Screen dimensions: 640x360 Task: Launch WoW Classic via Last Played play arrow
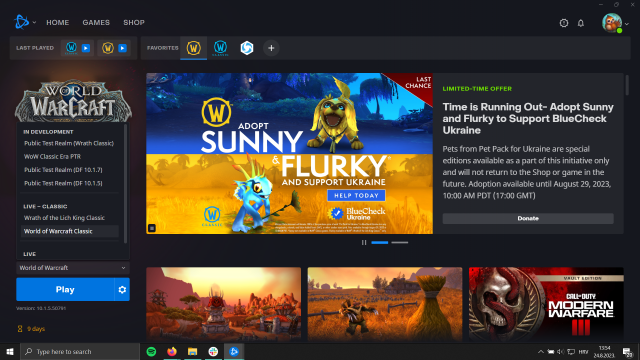pos(86,48)
